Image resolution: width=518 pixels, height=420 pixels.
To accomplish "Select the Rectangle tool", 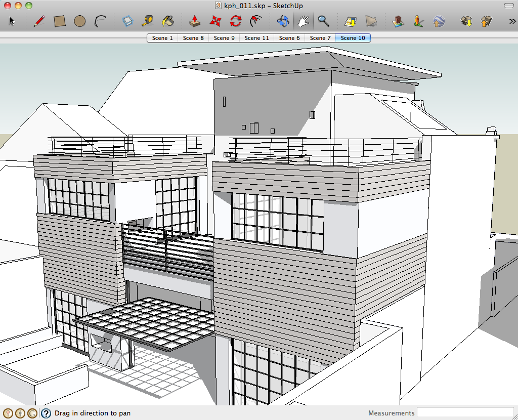I will pyautogui.click(x=60, y=21).
